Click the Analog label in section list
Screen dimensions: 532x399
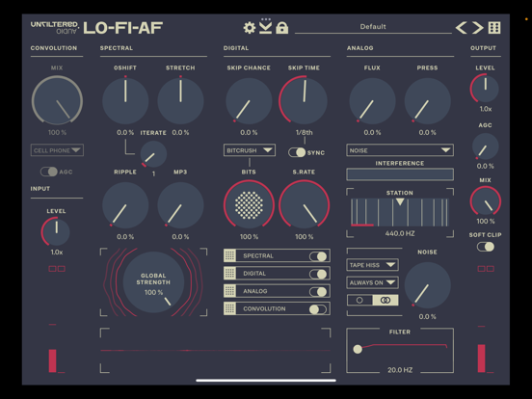[x=255, y=291]
